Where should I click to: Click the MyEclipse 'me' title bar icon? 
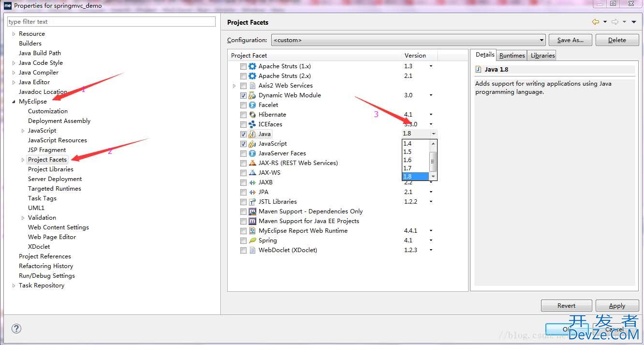coord(7,6)
